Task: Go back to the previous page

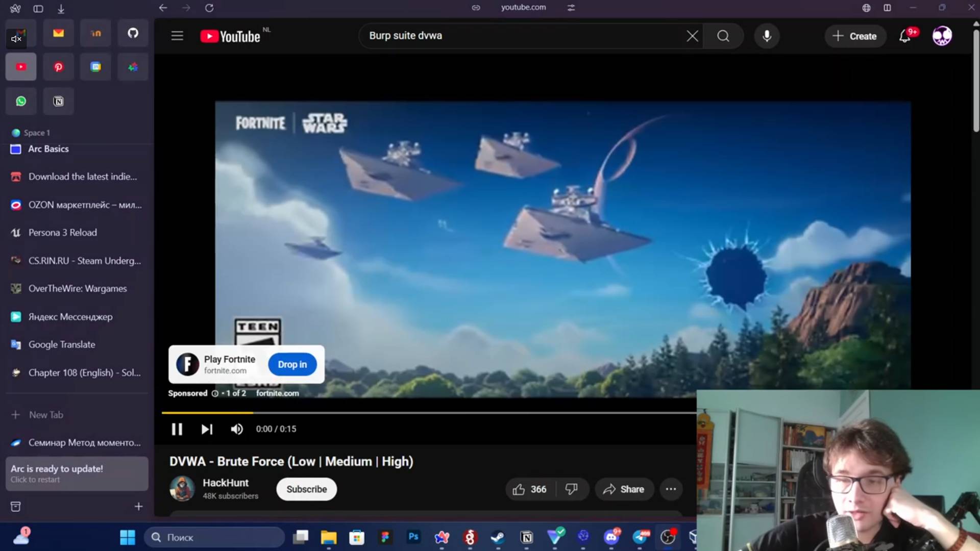Action: [x=163, y=8]
